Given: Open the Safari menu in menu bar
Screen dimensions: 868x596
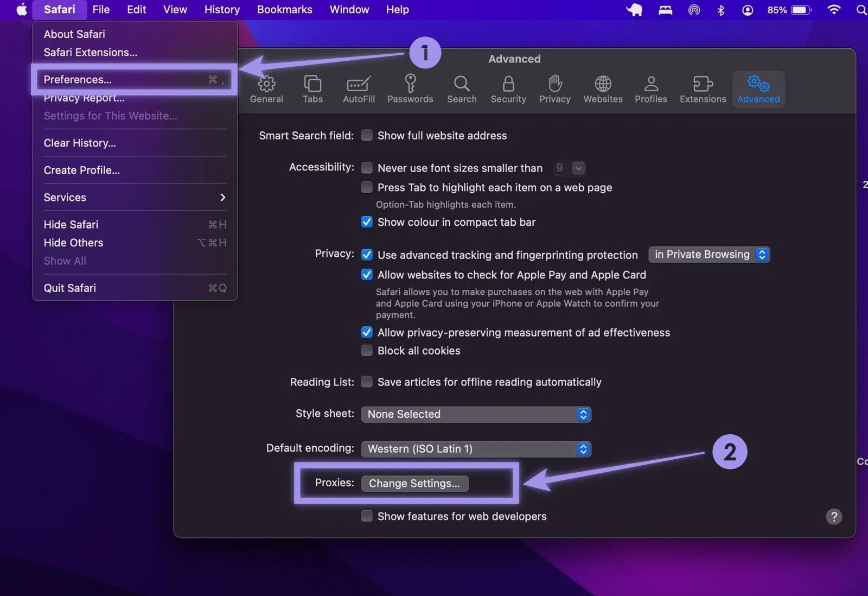Looking at the screenshot, I should [x=60, y=10].
